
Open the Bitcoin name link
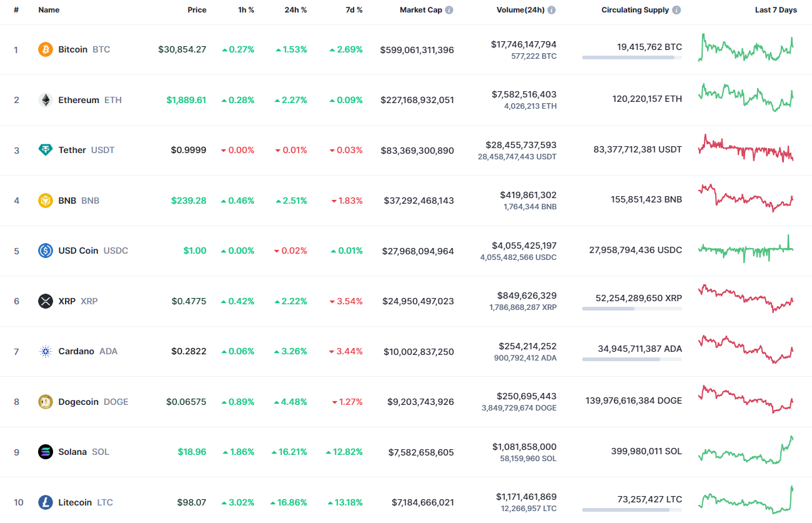pos(73,49)
